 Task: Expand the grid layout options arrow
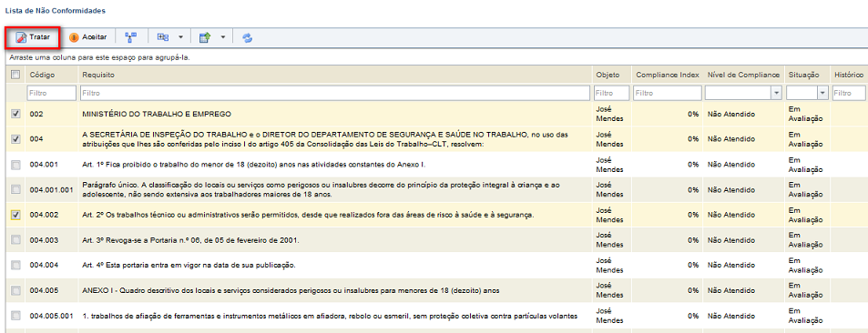pos(180,37)
